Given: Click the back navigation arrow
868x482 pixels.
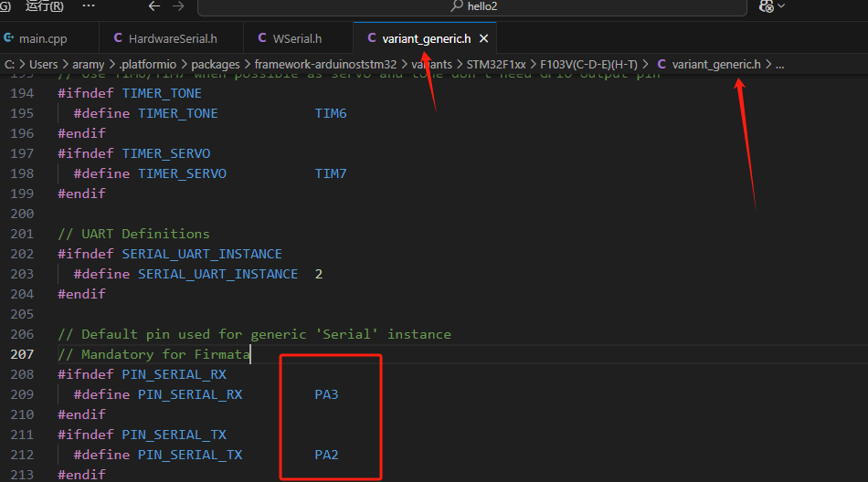Looking at the screenshot, I should 153,6.
